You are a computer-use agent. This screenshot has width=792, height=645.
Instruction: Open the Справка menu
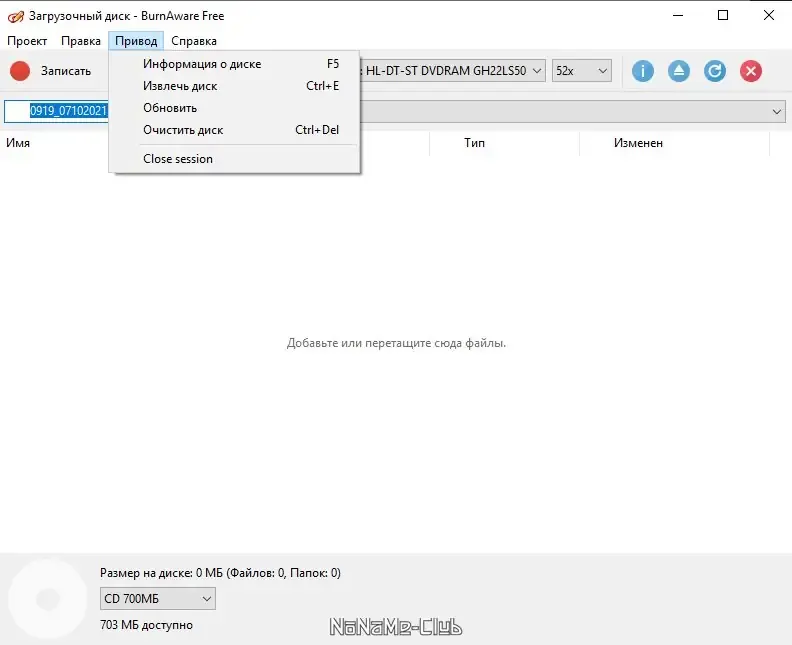[x=194, y=41]
